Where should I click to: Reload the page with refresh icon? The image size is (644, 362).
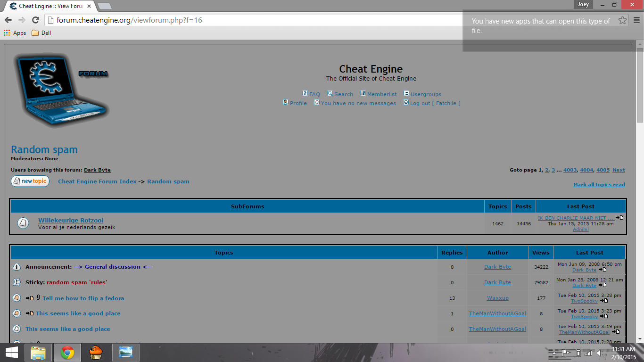coord(35,20)
